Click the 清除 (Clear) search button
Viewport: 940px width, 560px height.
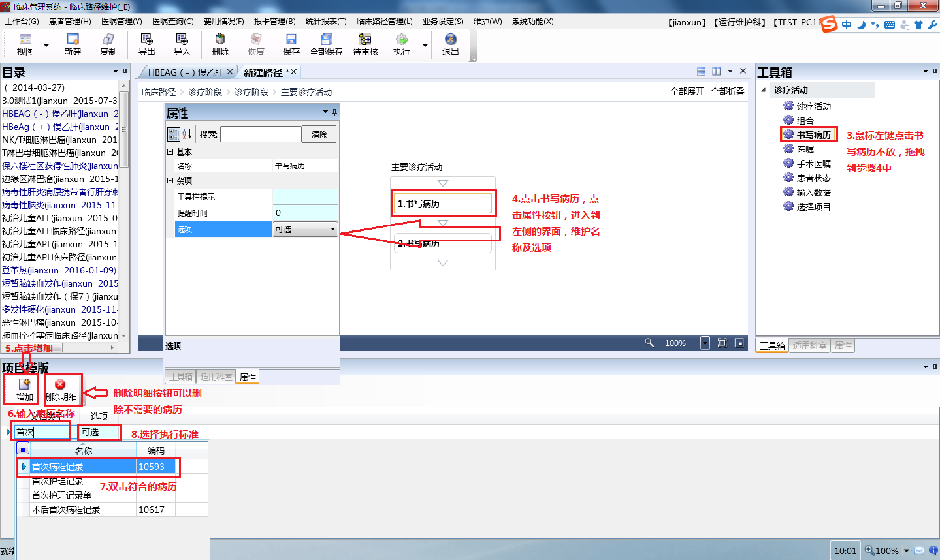pyautogui.click(x=319, y=134)
